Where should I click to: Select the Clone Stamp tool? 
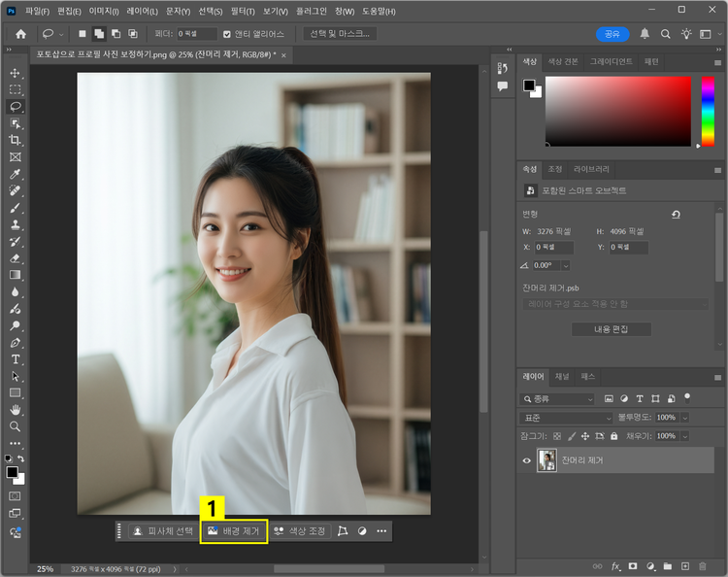point(15,224)
